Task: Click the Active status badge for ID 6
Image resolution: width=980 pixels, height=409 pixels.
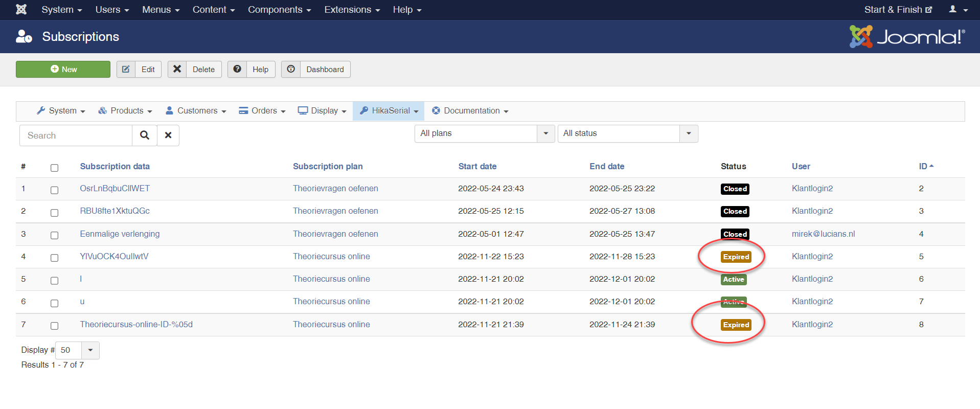Action: pos(734,279)
